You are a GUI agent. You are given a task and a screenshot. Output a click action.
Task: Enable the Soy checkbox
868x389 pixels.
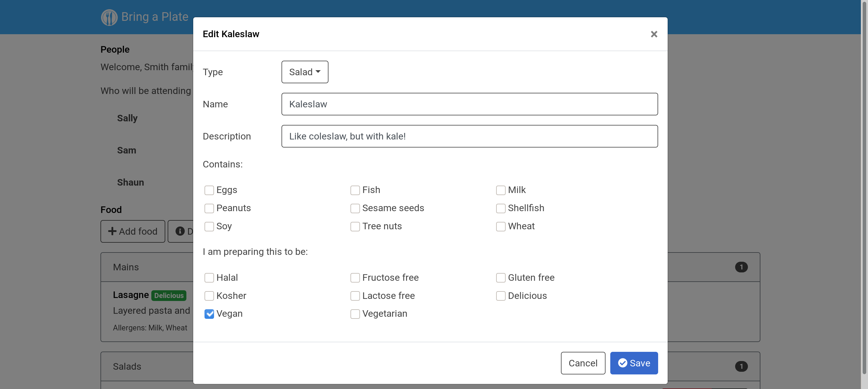209,227
